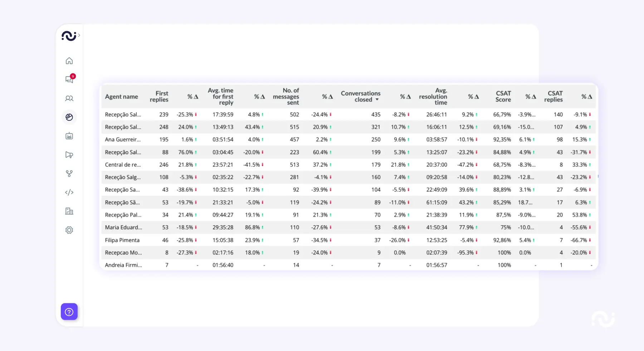Screen dimensions: 644x351
Task: Select the Contacts people icon
Action: coord(69,98)
